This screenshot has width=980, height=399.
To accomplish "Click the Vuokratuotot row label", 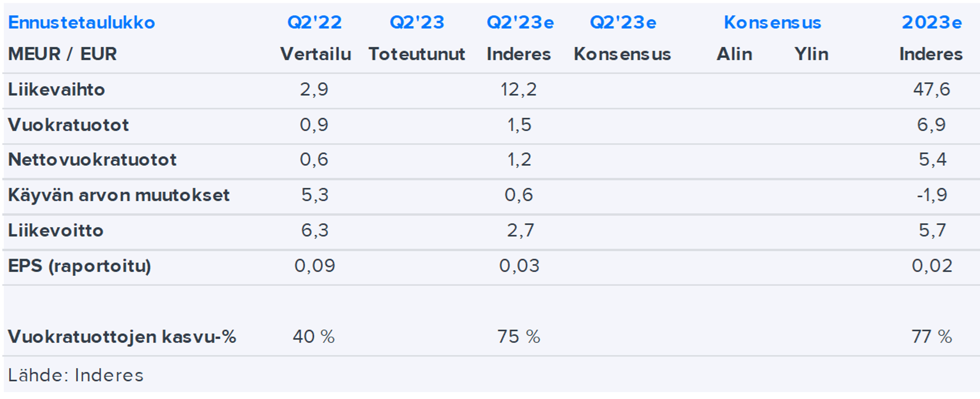I will click(68, 125).
